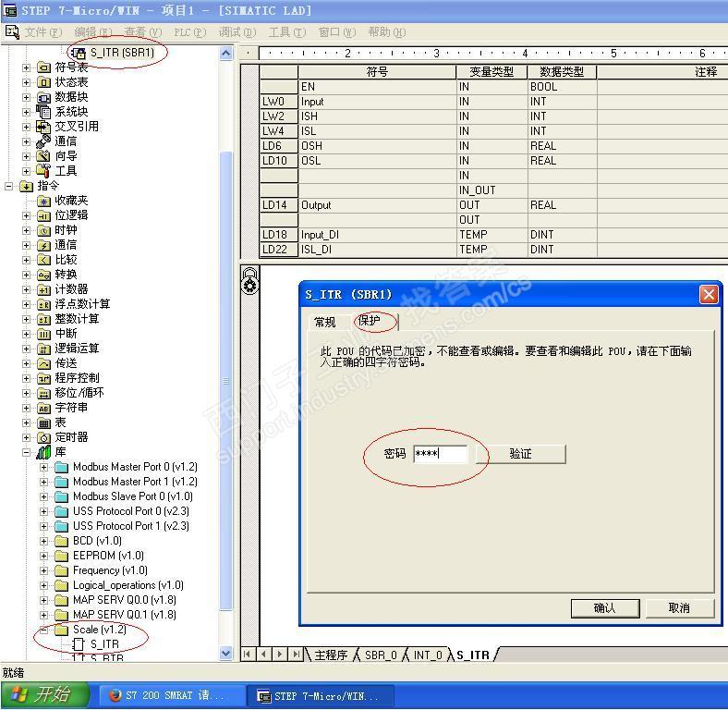Expand the 符号表 tree node
This screenshot has width=728, height=710.
pos(27,67)
